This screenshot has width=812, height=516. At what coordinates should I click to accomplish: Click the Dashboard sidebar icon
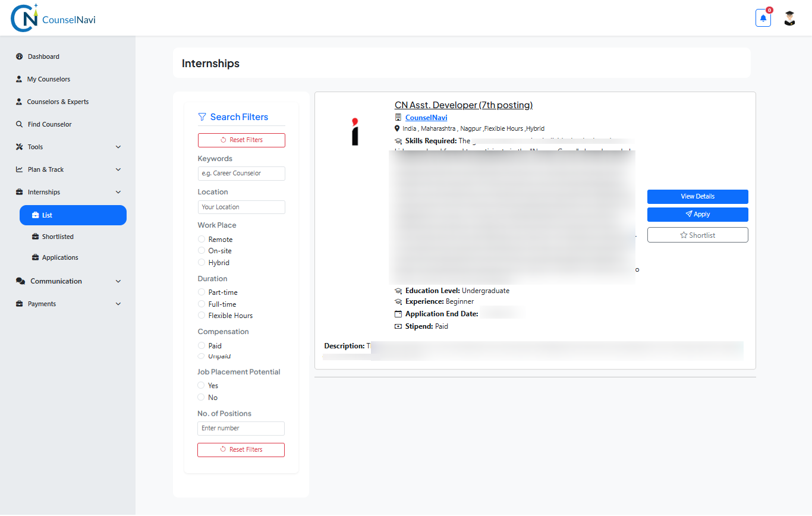click(x=20, y=56)
